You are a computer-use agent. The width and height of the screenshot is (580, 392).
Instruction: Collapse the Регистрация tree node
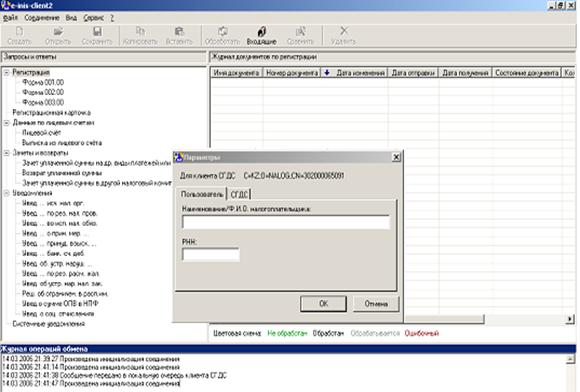point(6,72)
